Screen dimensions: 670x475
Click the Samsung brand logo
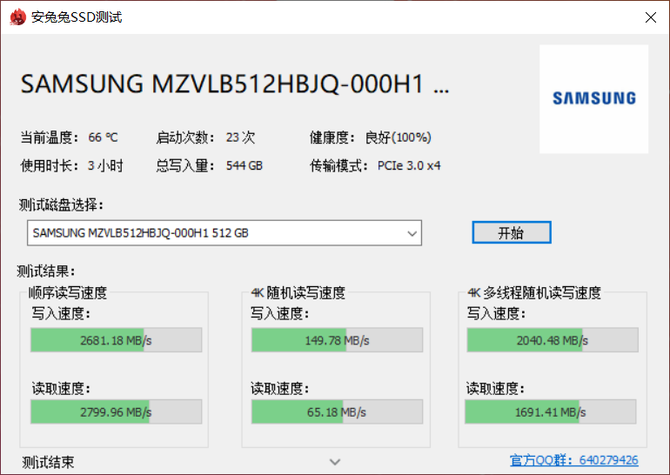pyautogui.click(x=594, y=98)
